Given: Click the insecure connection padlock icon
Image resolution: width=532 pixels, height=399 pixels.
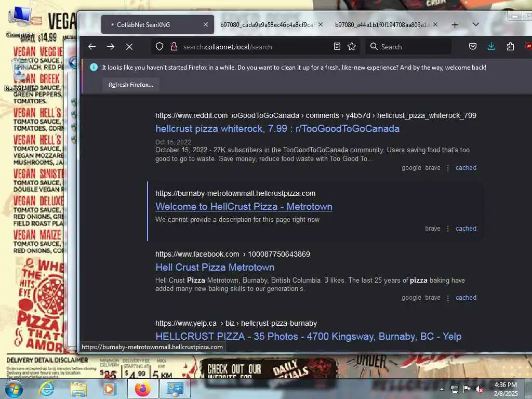Looking at the screenshot, I should coord(174,47).
